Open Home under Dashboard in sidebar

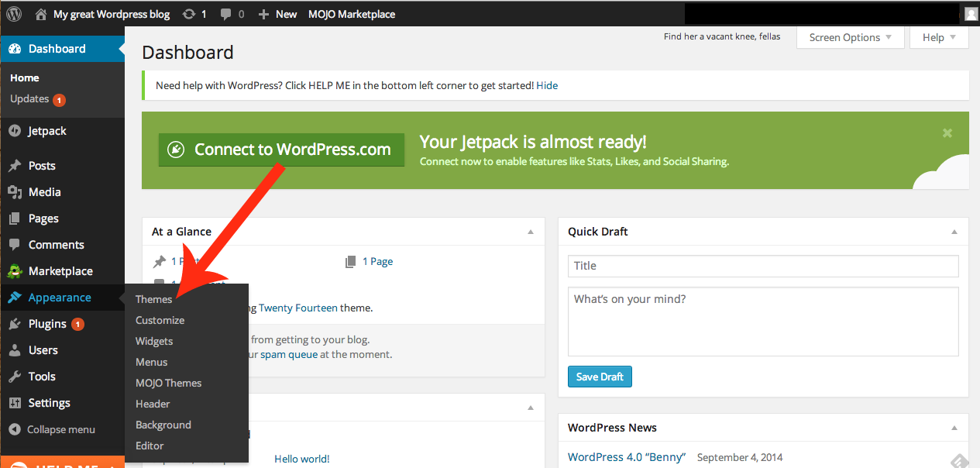(x=25, y=78)
